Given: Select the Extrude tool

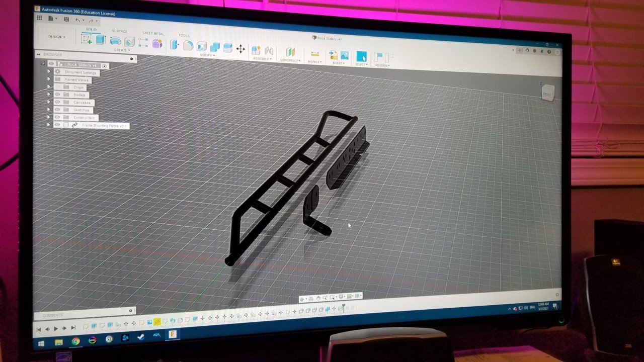Looking at the screenshot, I should click(101, 40).
